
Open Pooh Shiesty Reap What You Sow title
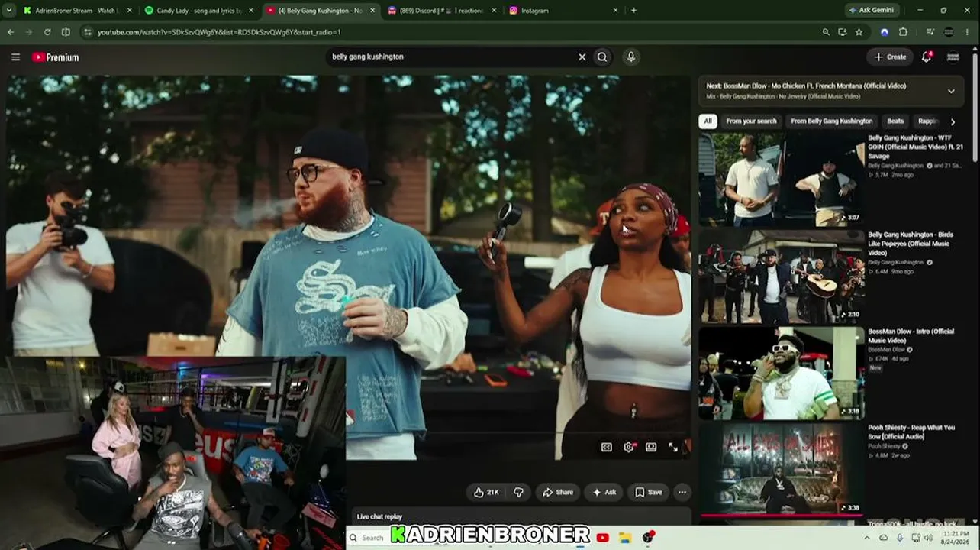coord(911,432)
